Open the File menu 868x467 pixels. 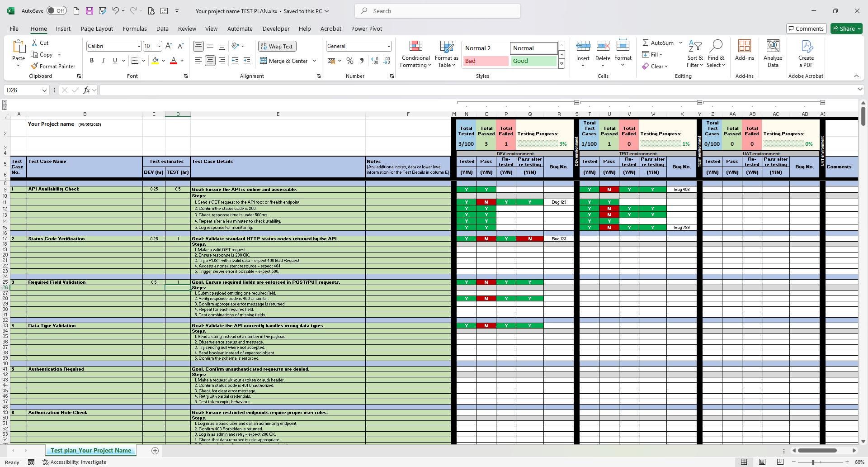pyautogui.click(x=14, y=29)
